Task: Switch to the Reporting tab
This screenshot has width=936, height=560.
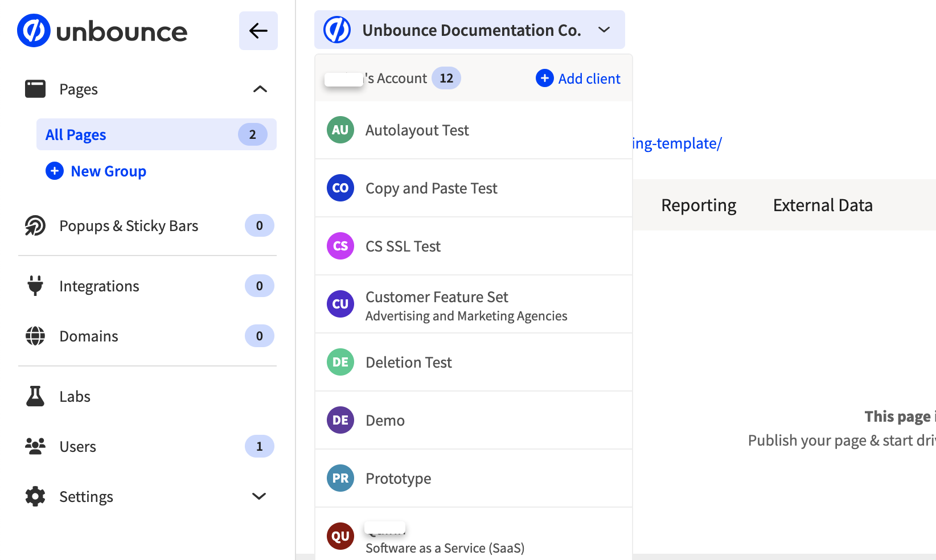Action: pyautogui.click(x=699, y=205)
